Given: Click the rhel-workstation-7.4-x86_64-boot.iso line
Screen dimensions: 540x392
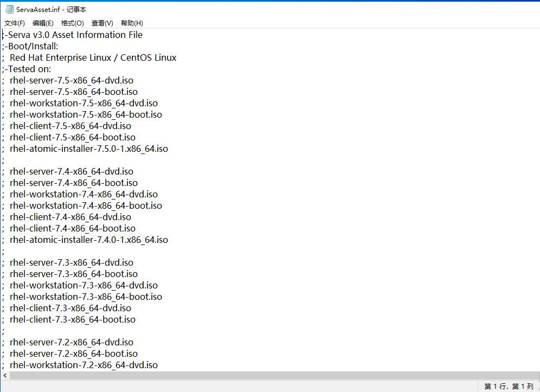Looking at the screenshot, I should (86, 205).
